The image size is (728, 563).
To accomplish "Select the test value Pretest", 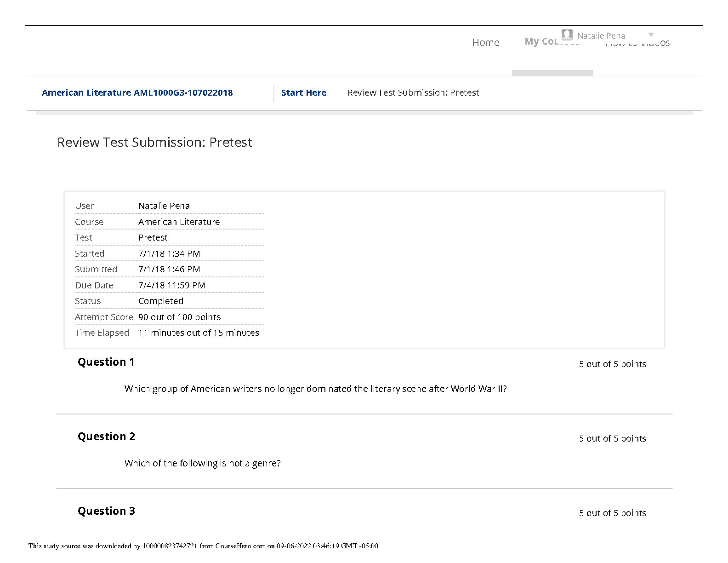I will pos(153,238).
